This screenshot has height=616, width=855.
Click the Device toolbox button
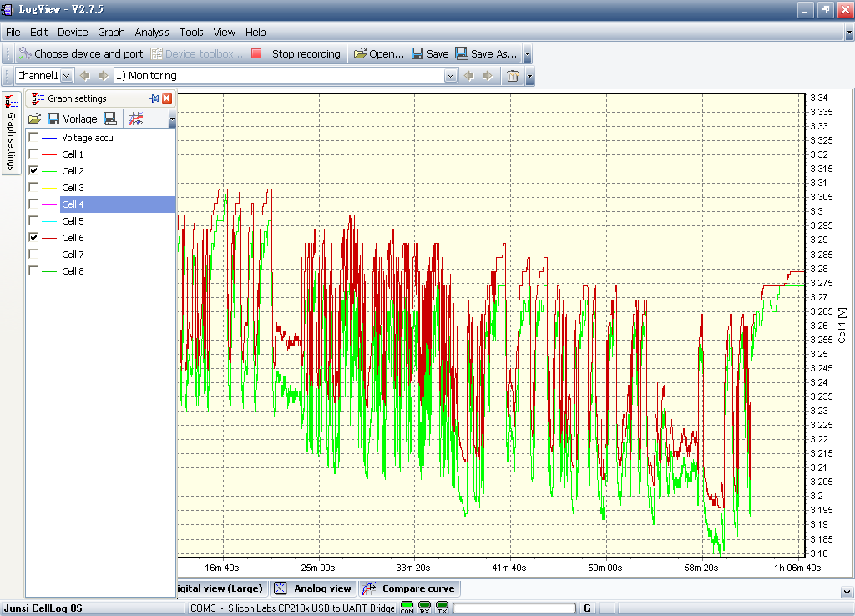pyautogui.click(x=197, y=53)
